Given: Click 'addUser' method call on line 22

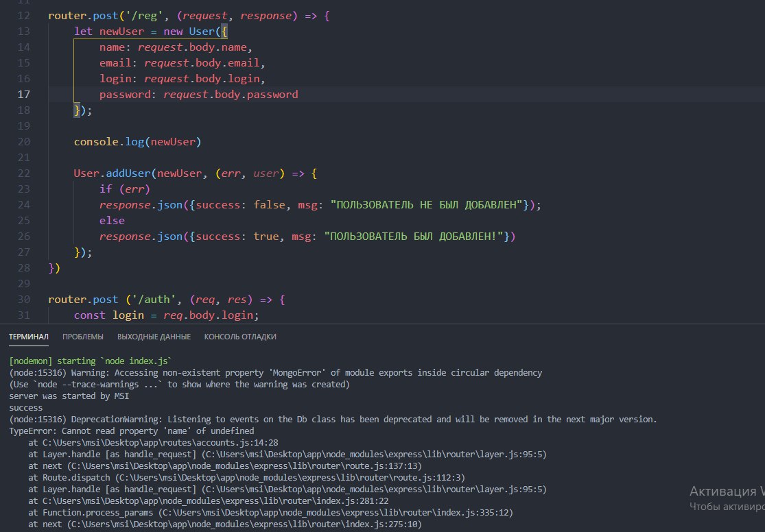Looking at the screenshot, I should 128,173.
